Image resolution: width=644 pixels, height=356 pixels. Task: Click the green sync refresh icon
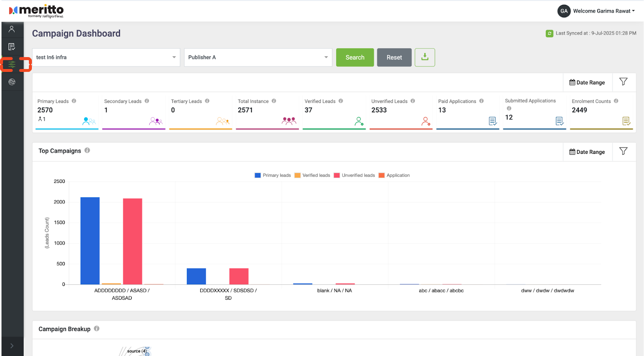549,33
